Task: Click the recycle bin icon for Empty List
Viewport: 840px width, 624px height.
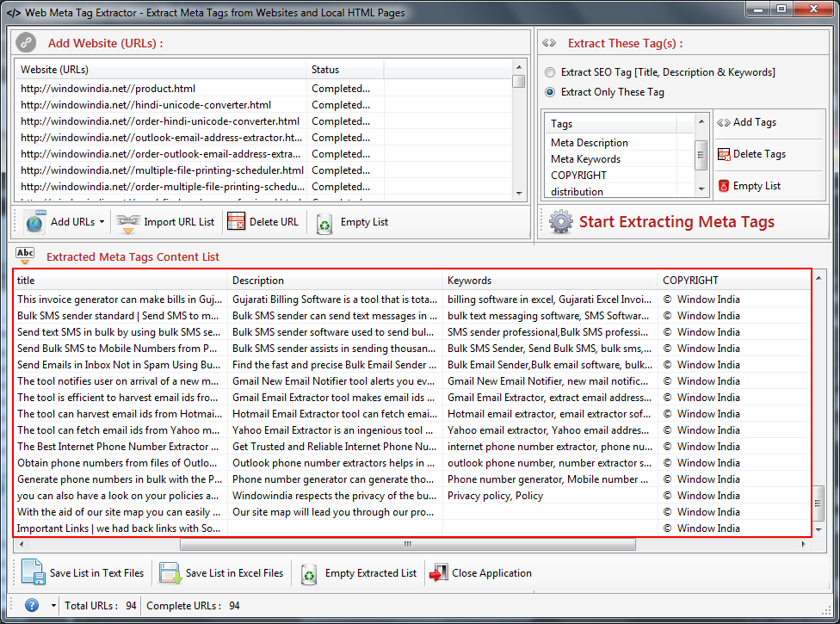Action: point(324,224)
